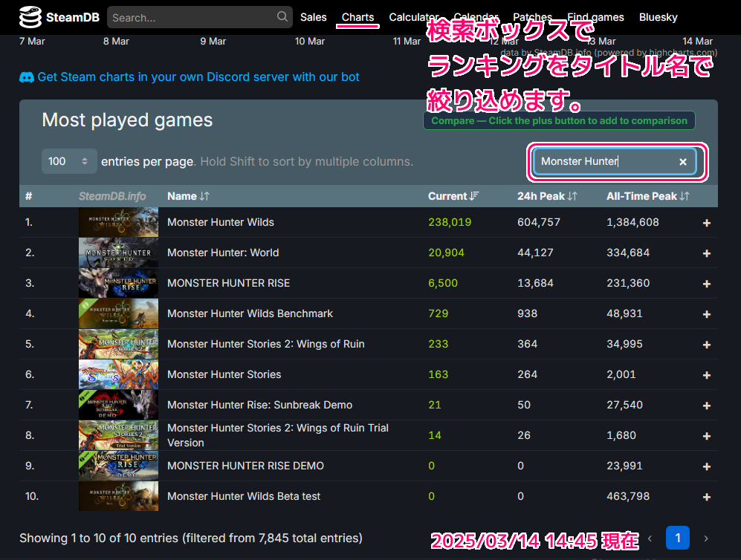Open the Monster Hunter Wilds thumbnail

(119, 222)
